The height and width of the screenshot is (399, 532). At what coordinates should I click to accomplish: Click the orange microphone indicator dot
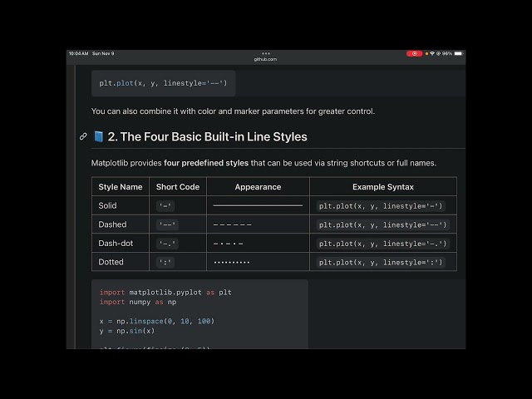click(426, 53)
